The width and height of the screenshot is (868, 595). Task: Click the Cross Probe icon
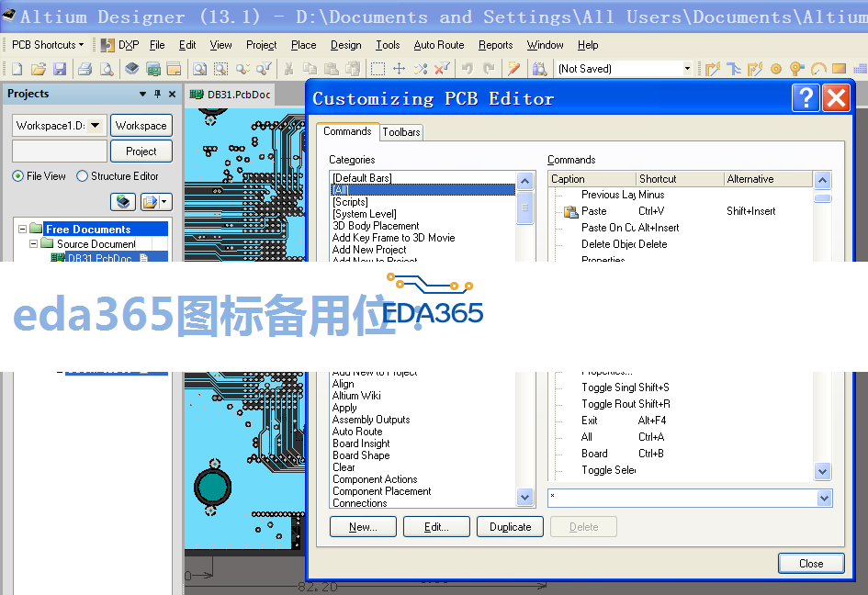513,69
